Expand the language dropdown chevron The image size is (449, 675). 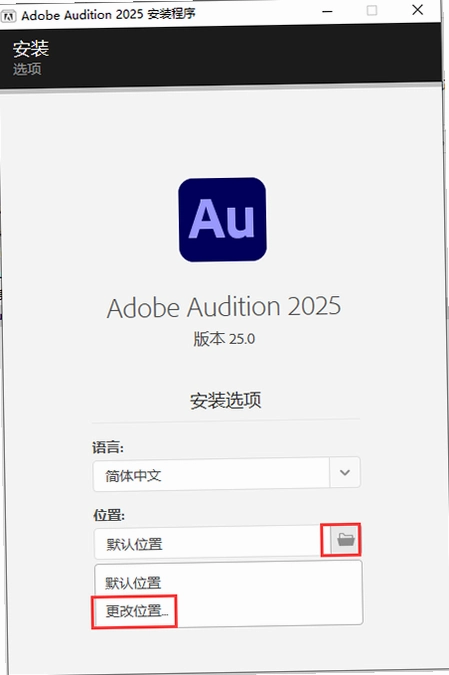tap(344, 473)
